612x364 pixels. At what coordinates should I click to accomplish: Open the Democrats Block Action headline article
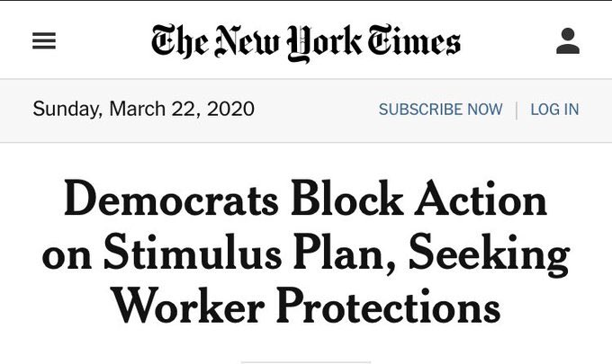point(306,254)
